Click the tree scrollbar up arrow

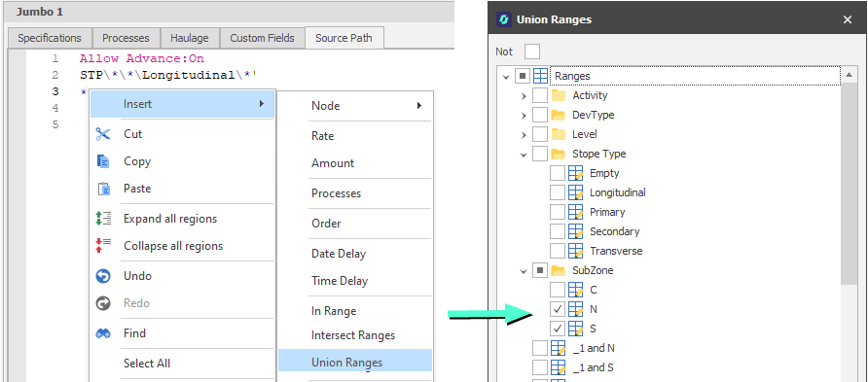coord(849,74)
